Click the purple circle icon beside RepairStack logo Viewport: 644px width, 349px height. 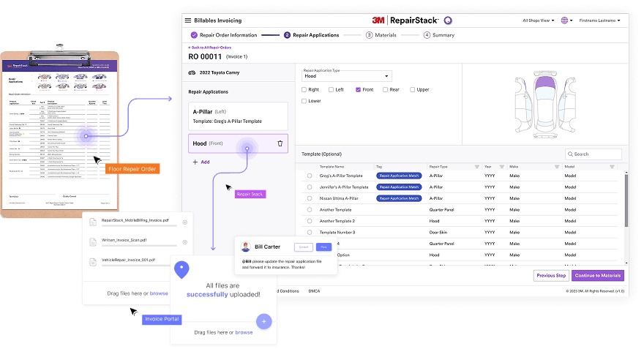(x=448, y=20)
